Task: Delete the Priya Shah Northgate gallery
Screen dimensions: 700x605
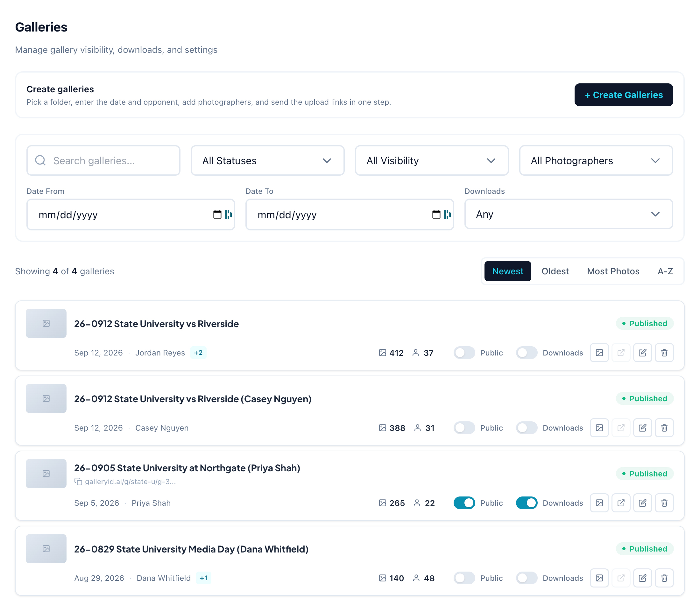Action: click(x=664, y=503)
